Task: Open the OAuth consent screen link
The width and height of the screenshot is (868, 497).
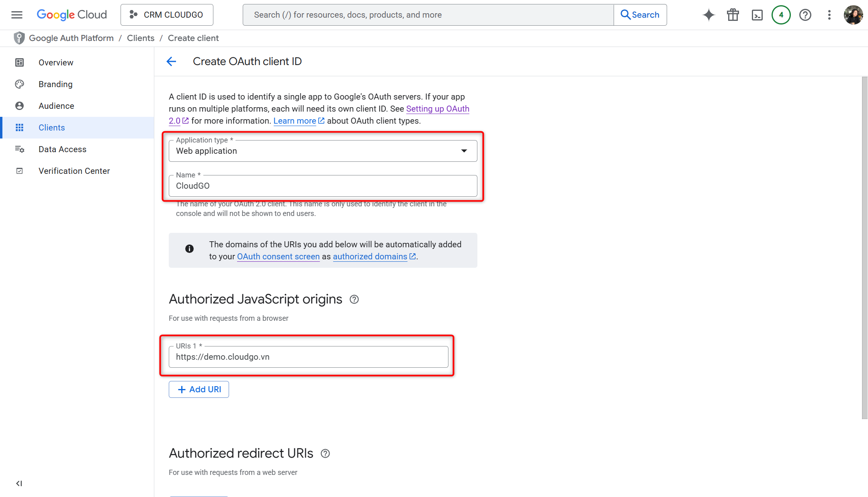Action: point(278,257)
